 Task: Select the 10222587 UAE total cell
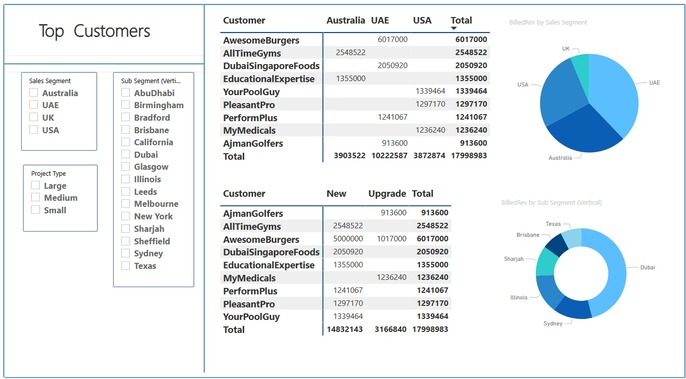[x=389, y=155]
